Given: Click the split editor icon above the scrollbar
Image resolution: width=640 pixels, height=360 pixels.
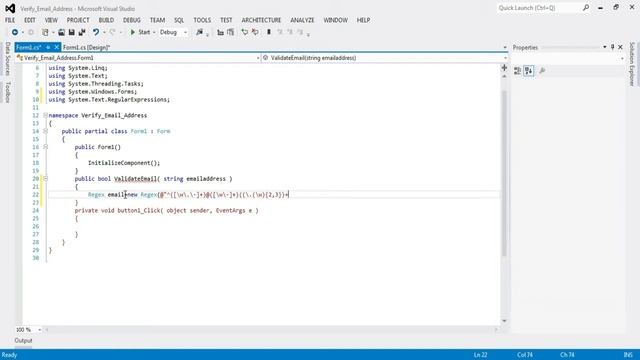Looking at the screenshot, I should (x=504, y=68).
